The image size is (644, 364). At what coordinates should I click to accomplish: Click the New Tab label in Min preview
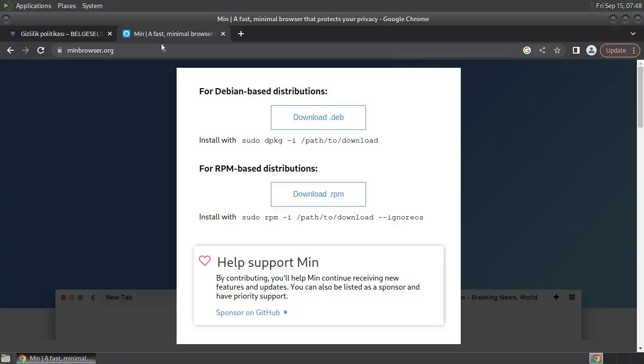coord(119,297)
